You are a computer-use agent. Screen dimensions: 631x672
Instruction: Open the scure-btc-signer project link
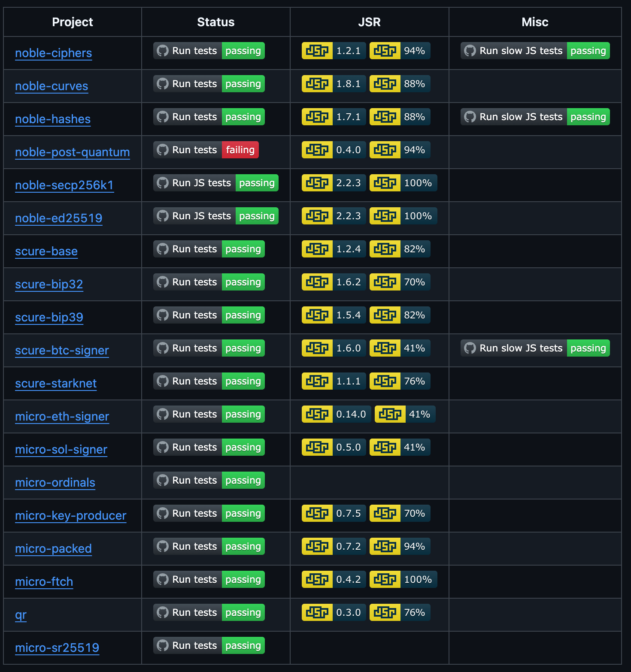[62, 351]
